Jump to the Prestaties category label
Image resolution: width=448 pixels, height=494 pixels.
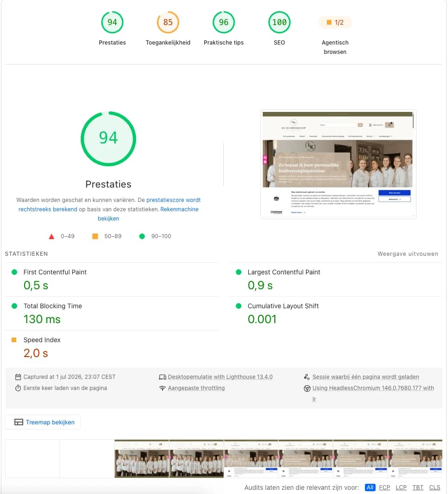(x=112, y=43)
